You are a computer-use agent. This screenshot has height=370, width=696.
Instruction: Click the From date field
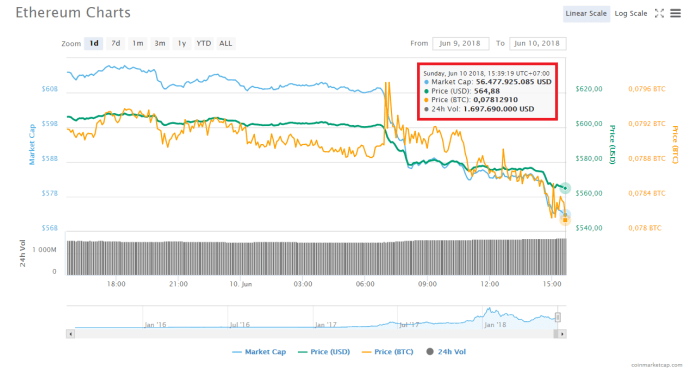(x=460, y=43)
